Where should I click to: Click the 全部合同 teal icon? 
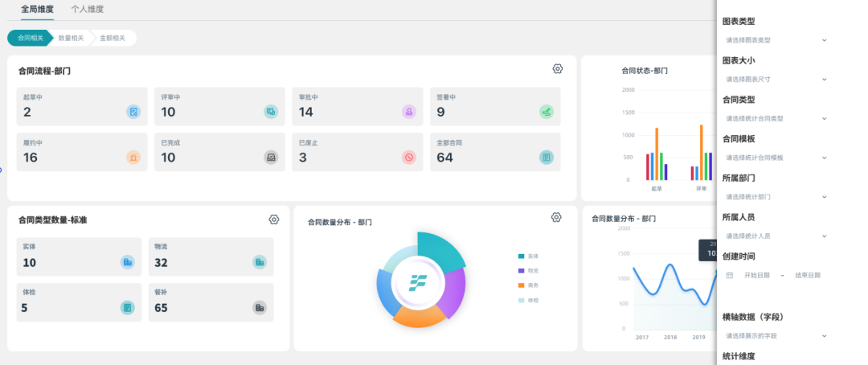click(x=547, y=158)
